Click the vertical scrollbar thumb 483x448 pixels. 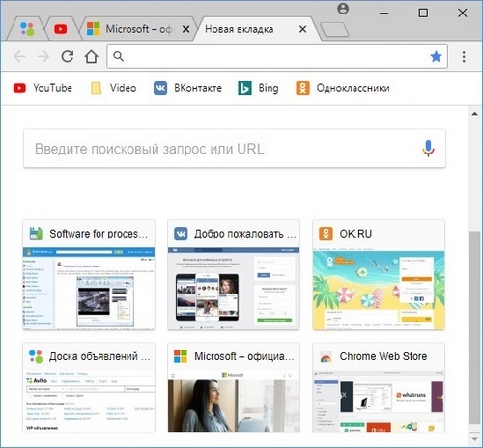(474, 327)
